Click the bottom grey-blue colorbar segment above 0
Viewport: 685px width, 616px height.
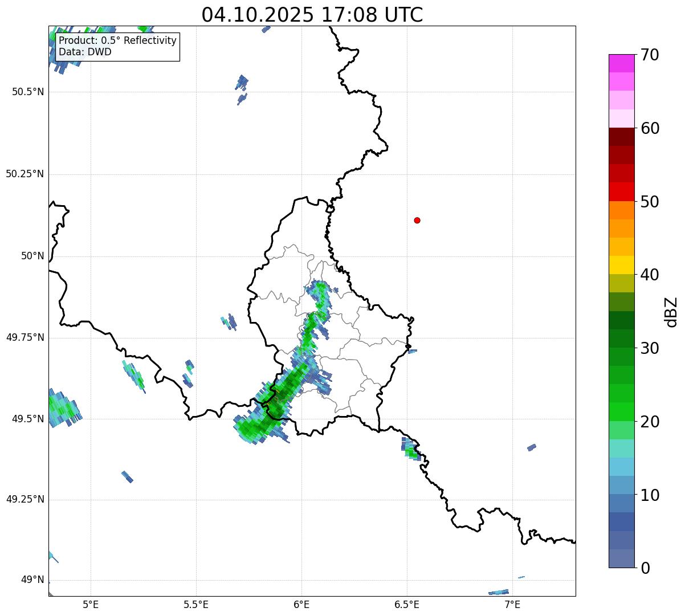click(x=621, y=558)
